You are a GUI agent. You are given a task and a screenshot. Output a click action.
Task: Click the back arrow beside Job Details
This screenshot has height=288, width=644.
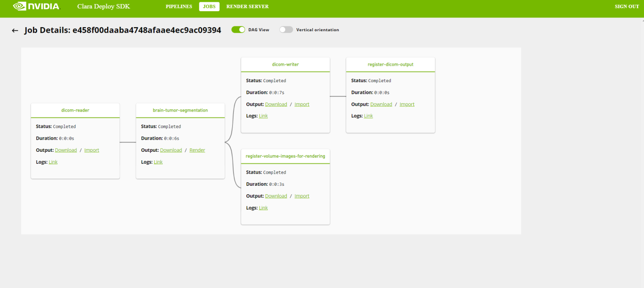click(15, 30)
